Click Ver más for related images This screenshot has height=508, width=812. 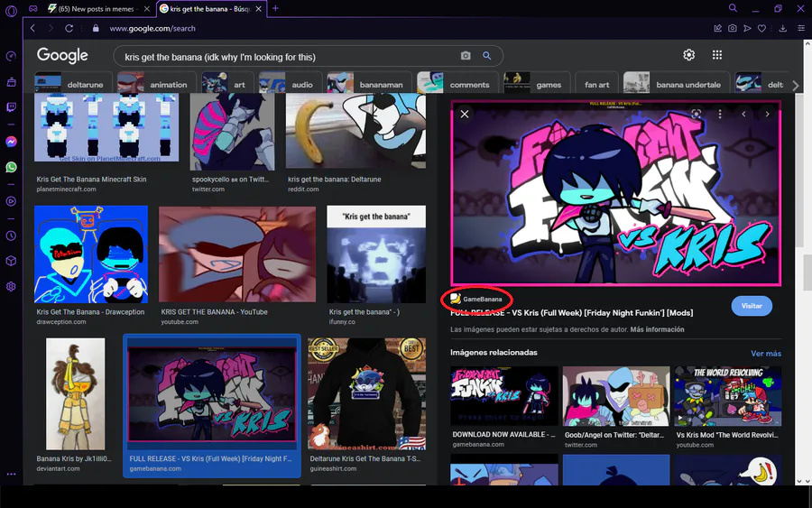point(766,353)
